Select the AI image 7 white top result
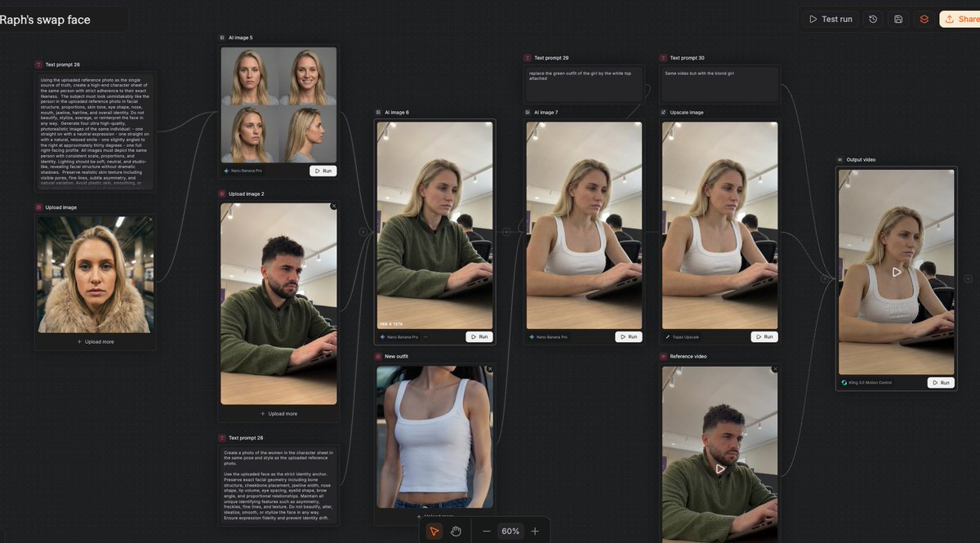Viewport: 980px width, 543px height. coord(584,225)
